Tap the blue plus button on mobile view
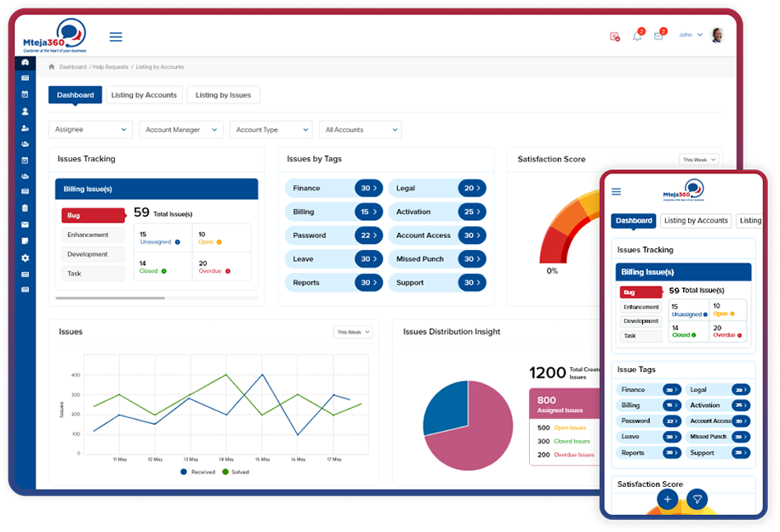The width and height of the screenshot is (780, 532). click(x=668, y=500)
